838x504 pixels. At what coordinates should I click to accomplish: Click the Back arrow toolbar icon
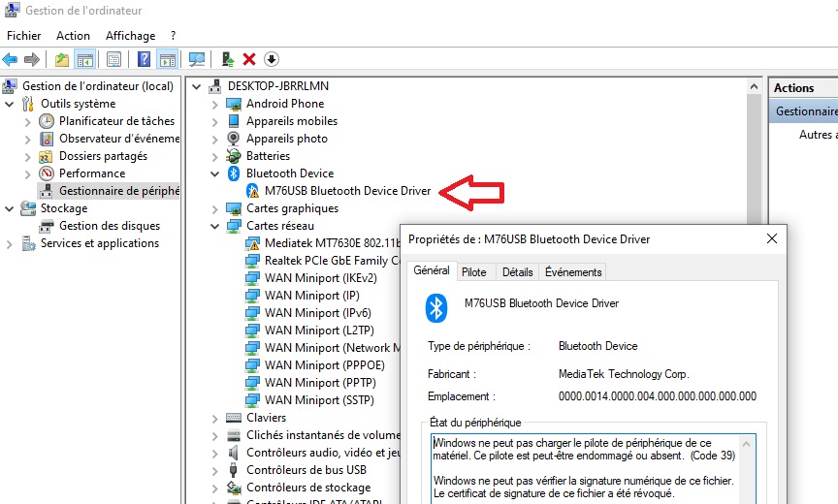(x=10, y=59)
